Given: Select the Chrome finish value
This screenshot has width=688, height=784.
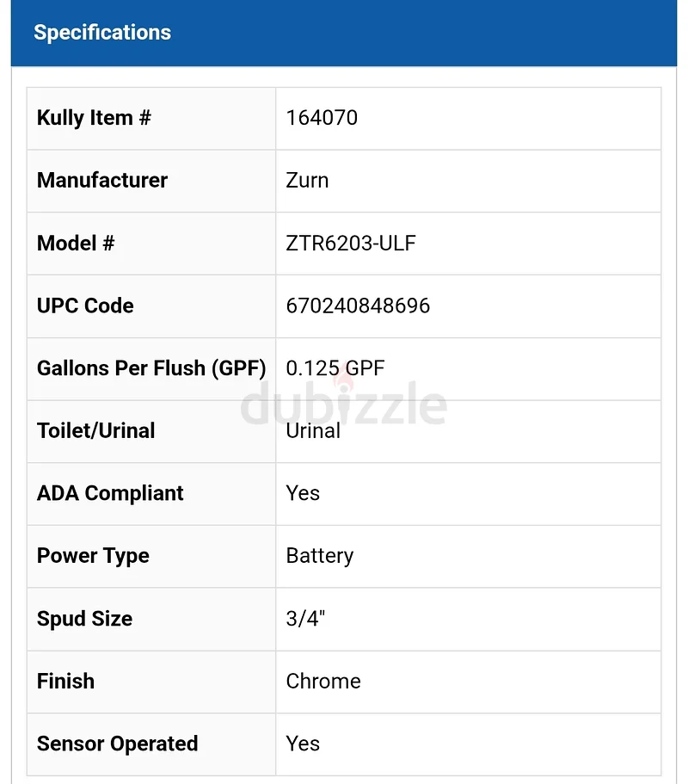Looking at the screenshot, I should point(323,682).
